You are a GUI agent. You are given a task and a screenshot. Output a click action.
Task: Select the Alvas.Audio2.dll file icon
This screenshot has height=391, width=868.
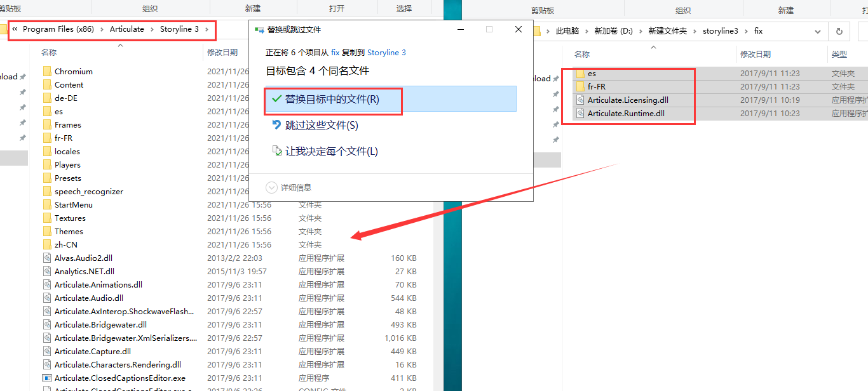click(47, 258)
